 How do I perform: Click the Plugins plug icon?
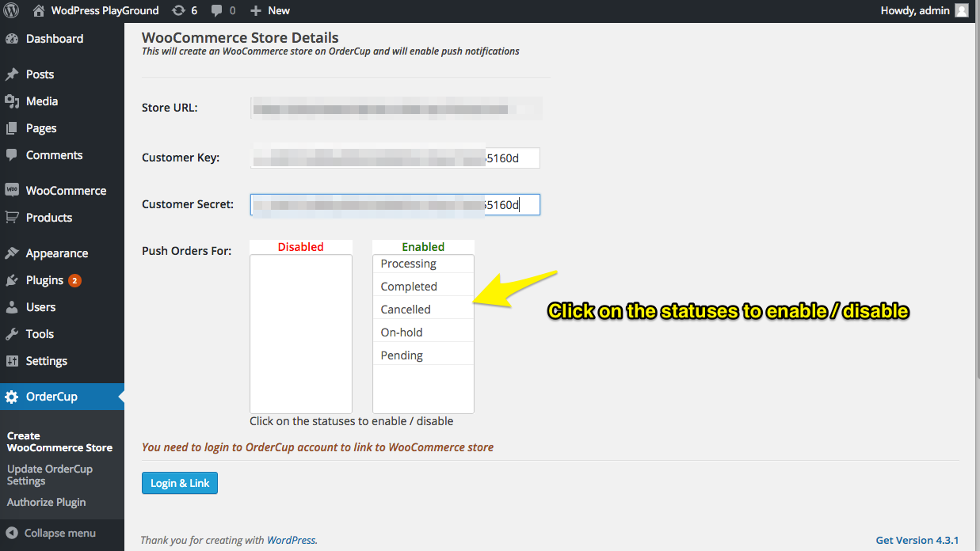point(12,280)
